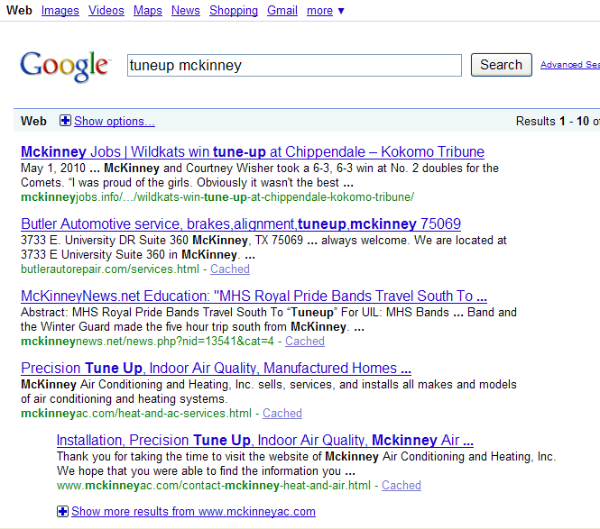The width and height of the screenshot is (600, 529).
Task: Switch to Videos search
Action: (106, 10)
